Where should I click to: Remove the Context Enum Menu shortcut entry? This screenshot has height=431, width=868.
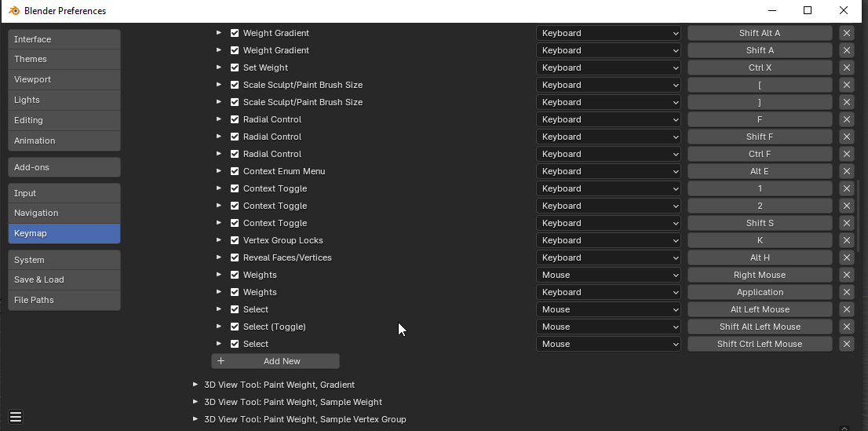(x=846, y=171)
